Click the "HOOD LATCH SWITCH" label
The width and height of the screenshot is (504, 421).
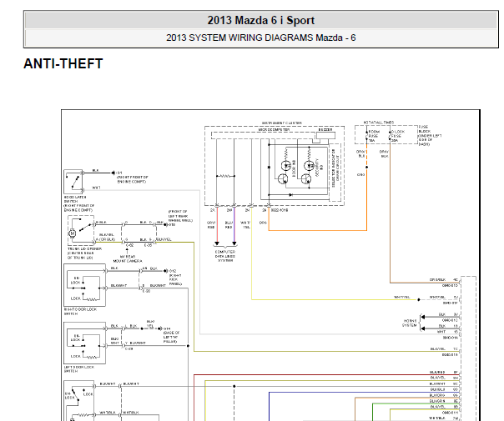(79, 203)
